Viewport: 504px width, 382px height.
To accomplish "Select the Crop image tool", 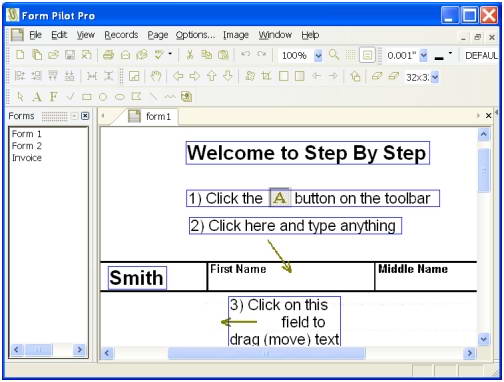I will [266, 76].
